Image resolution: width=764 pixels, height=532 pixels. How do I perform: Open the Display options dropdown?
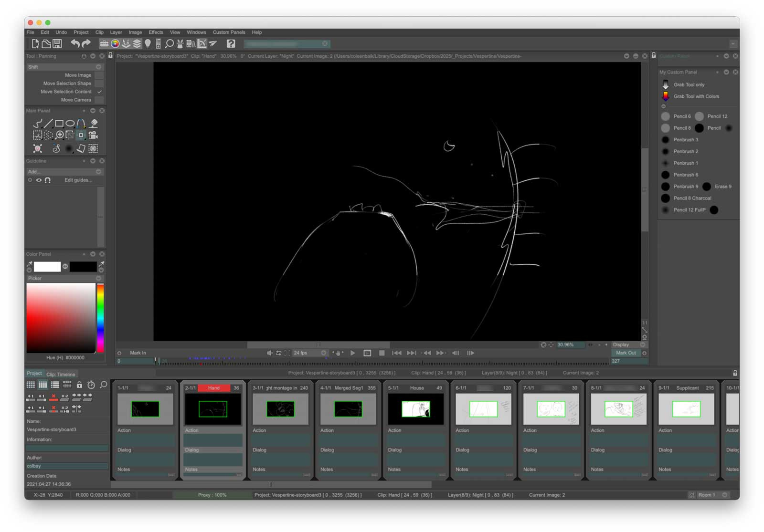(x=629, y=344)
